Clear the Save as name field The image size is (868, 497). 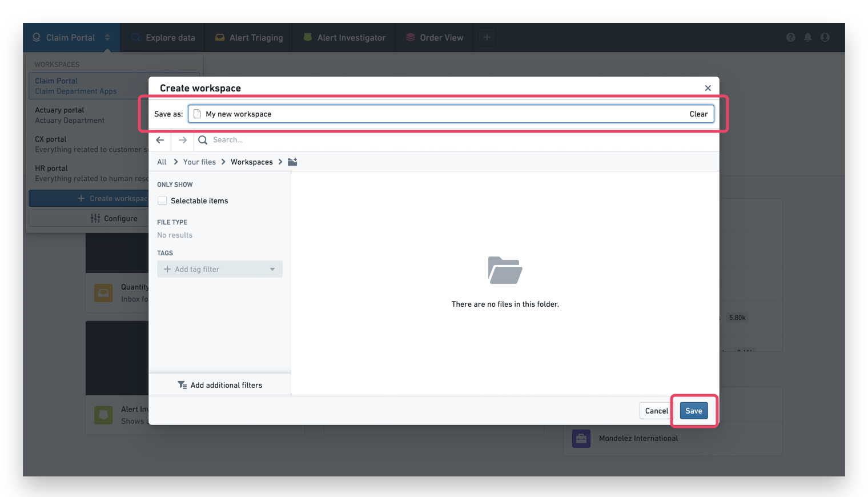(698, 114)
